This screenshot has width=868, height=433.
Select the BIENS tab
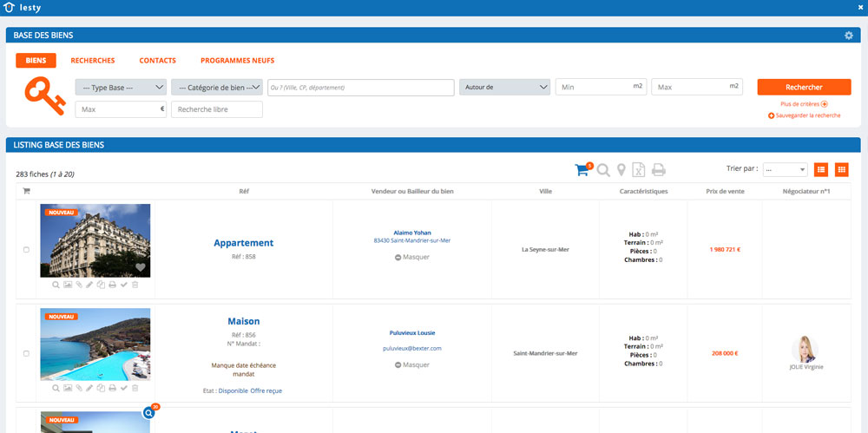point(36,61)
